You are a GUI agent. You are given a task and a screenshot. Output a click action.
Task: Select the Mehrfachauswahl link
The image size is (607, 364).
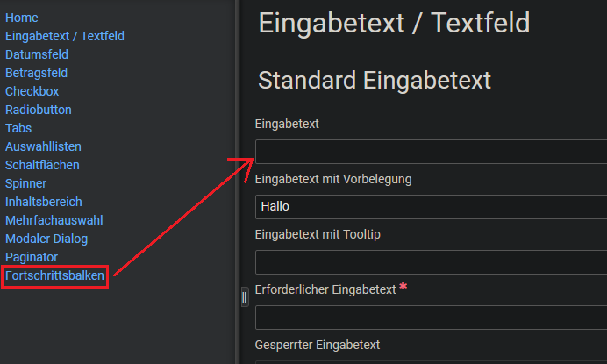pos(54,220)
